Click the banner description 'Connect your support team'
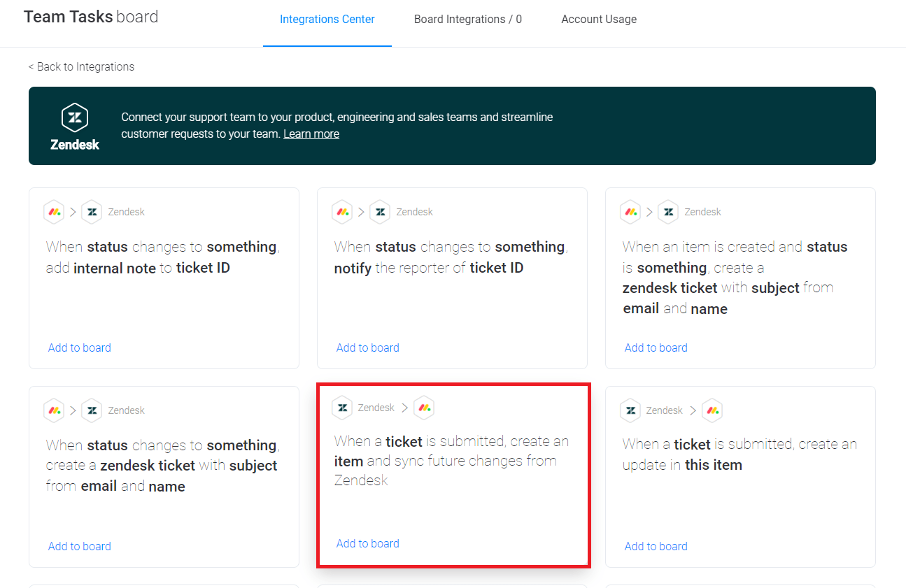The image size is (906, 588). tap(337, 125)
